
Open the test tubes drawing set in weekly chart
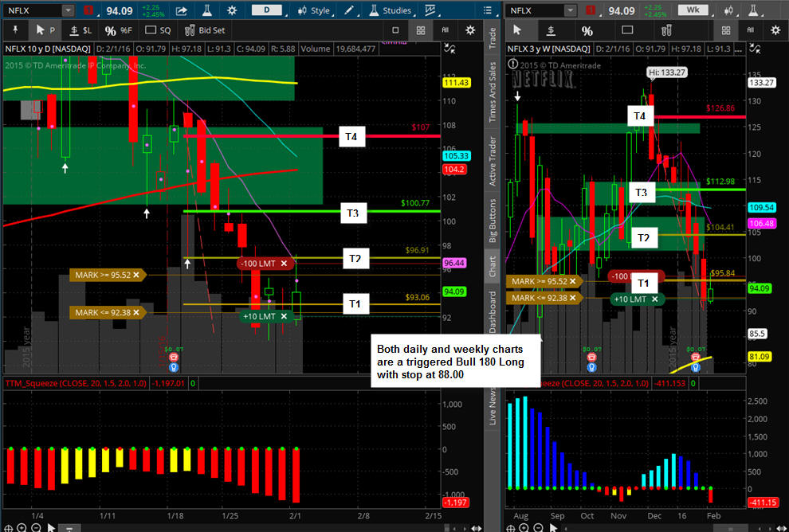[x=666, y=30]
